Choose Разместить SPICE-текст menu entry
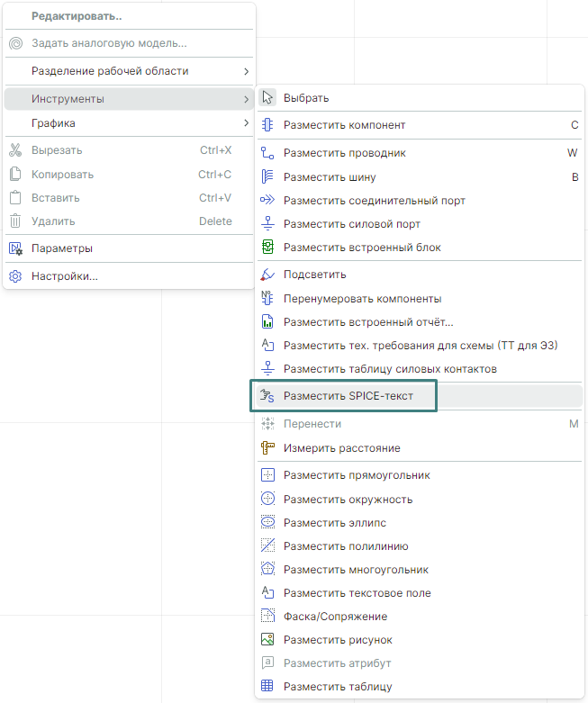This screenshot has width=588, height=703. pos(348,396)
